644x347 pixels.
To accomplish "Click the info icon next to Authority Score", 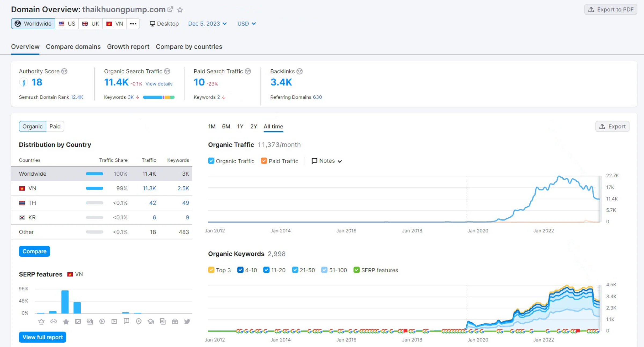I will pos(64,71).
